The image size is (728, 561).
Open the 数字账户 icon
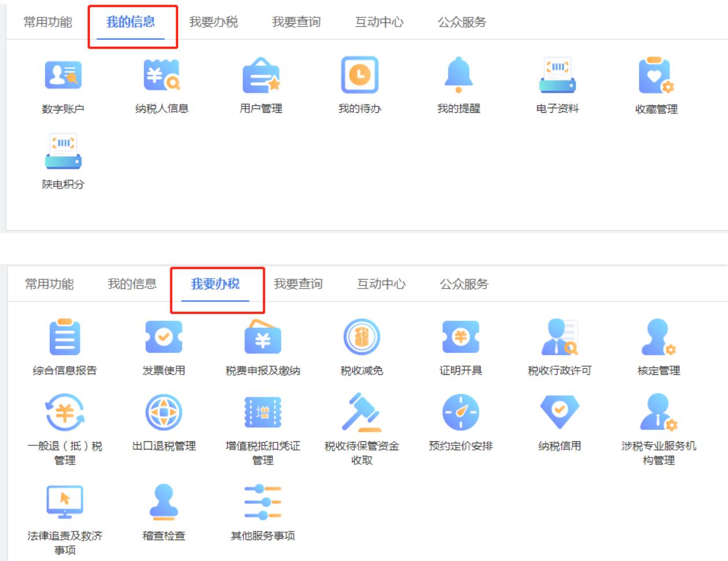coord(63,75)
